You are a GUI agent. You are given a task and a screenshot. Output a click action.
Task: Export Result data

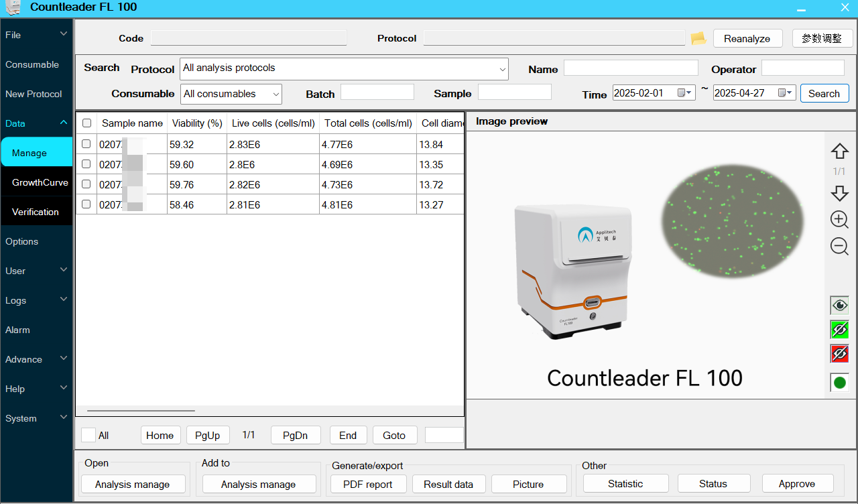pos(448,484)
